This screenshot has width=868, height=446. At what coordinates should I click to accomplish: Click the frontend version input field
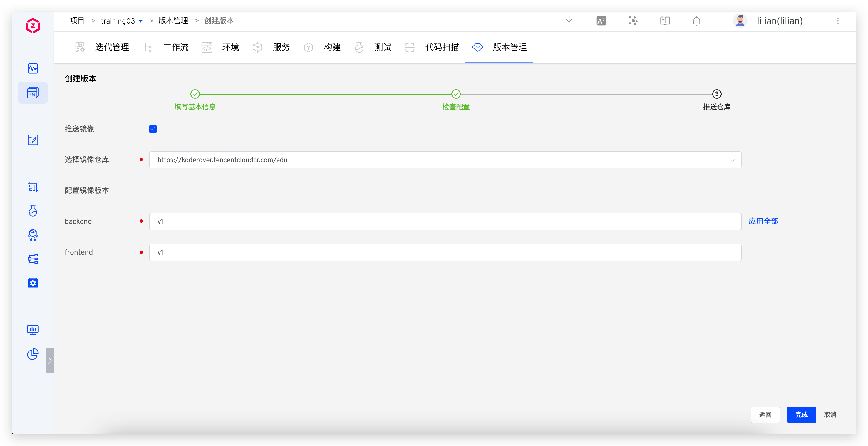point(445,252)
